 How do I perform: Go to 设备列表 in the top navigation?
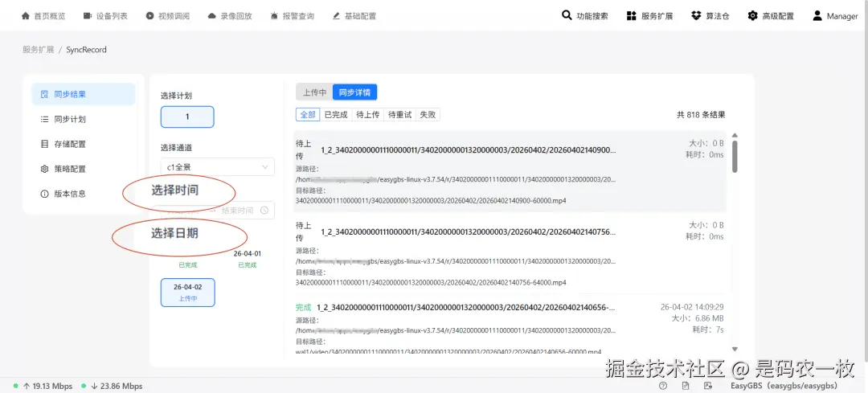tap(105, 16)
